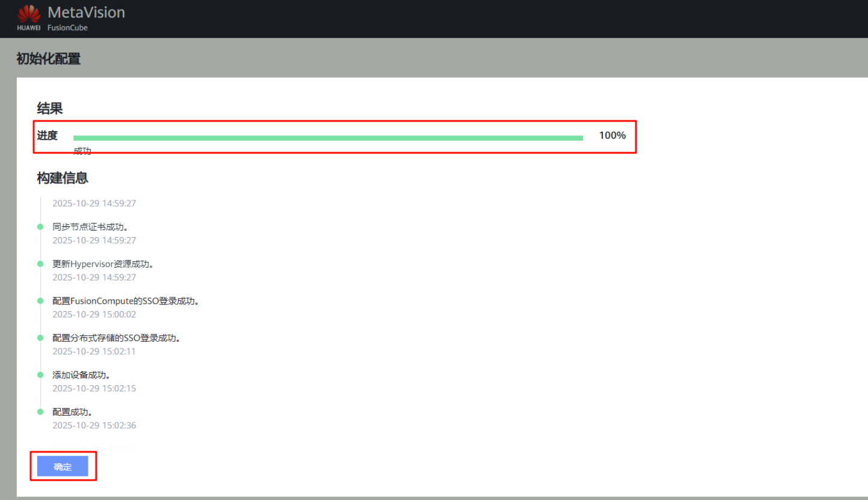
Task: Click the 2025-10-29 15:02:36 timestamp
Action: point(94,425)
